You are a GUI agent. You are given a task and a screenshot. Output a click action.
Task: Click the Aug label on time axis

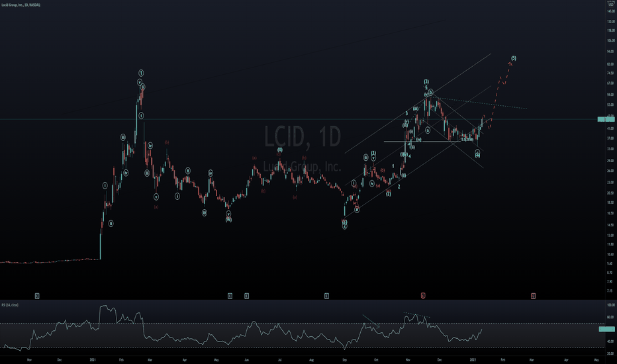(311, 359)
